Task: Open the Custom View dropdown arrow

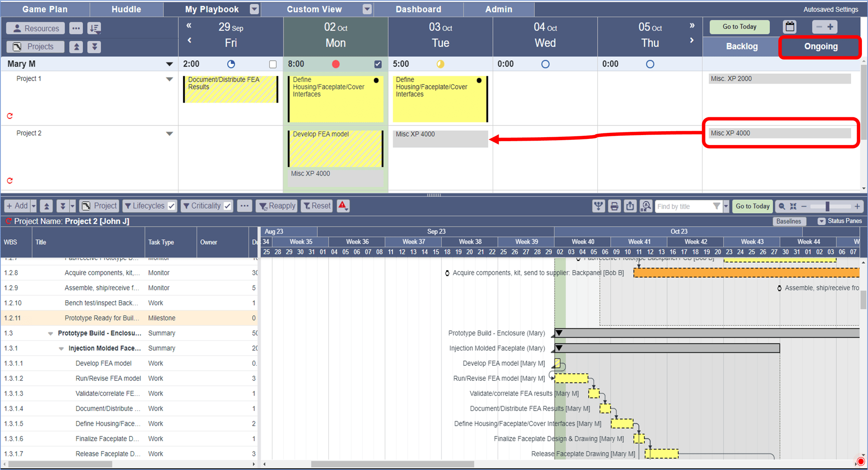Action: [x=367, y=9]
